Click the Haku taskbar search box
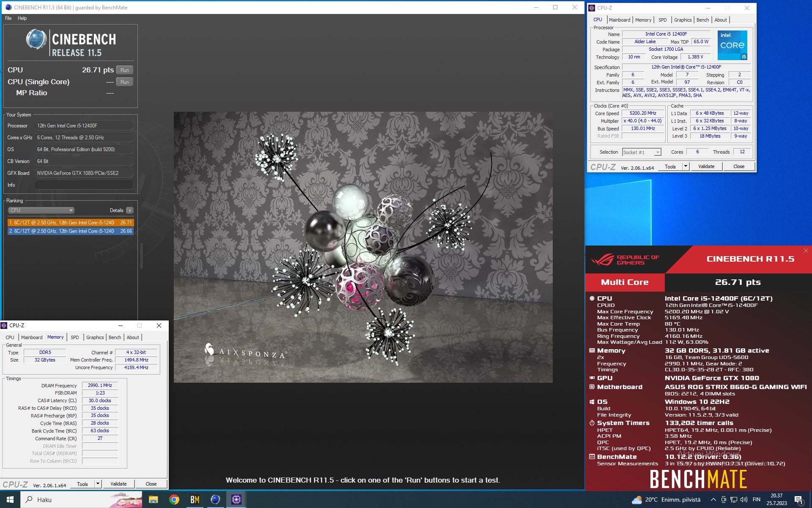This screenshot has height=508, width=812. [x=82, y=500]
